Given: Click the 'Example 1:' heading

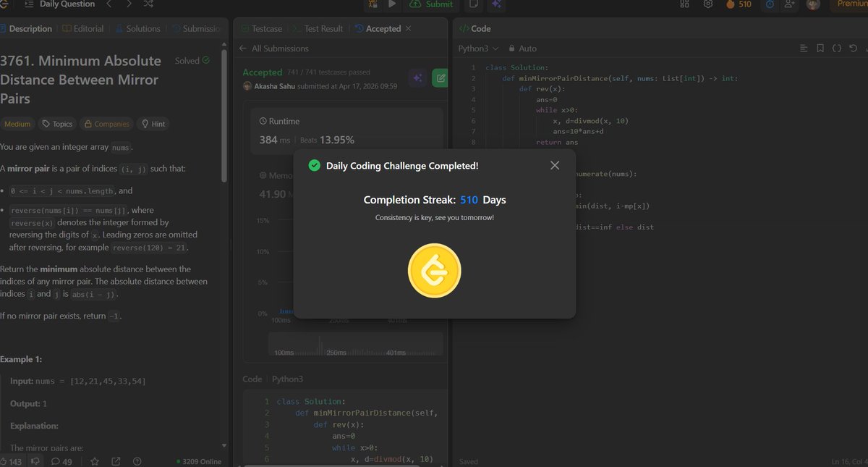Looking at the screenshot, I should coord(21,359).
